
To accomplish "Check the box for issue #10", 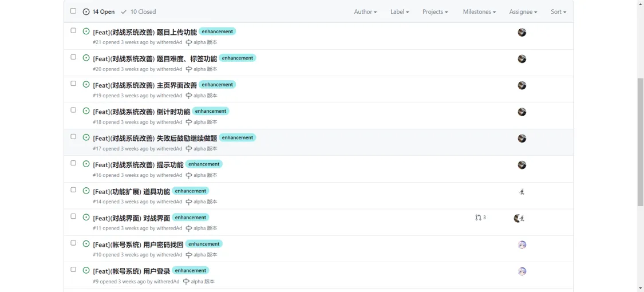I will 73,243.
